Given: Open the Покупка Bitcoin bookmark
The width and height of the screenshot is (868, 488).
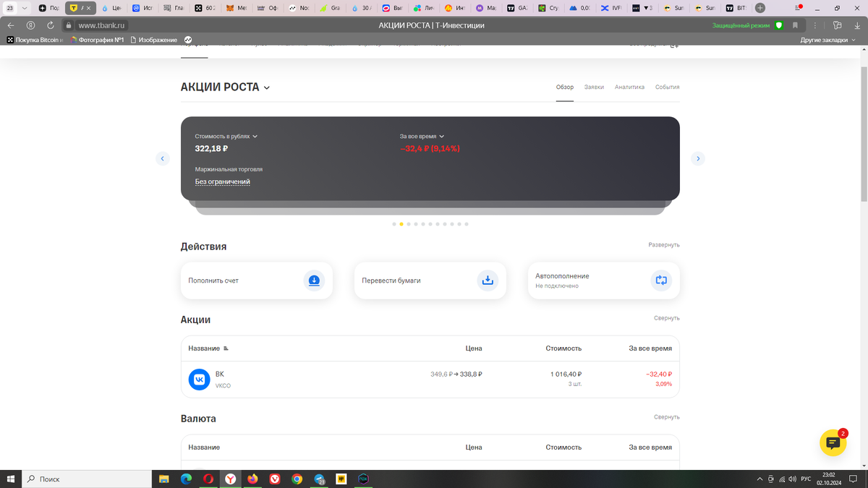Looking at the screenshot, I should 35,40.
